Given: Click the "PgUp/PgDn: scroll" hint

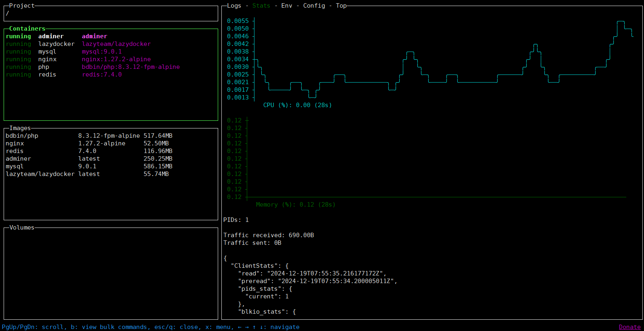Looking at the screenshot, I should tap(33, 327).
